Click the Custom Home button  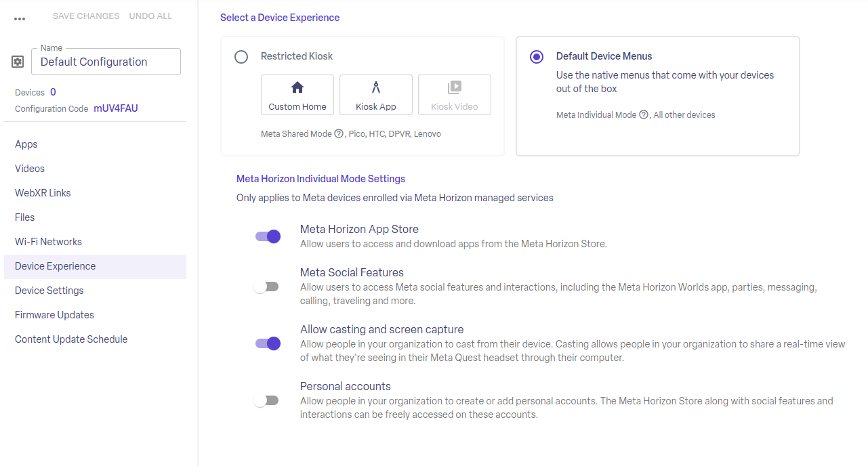[297, 95]
